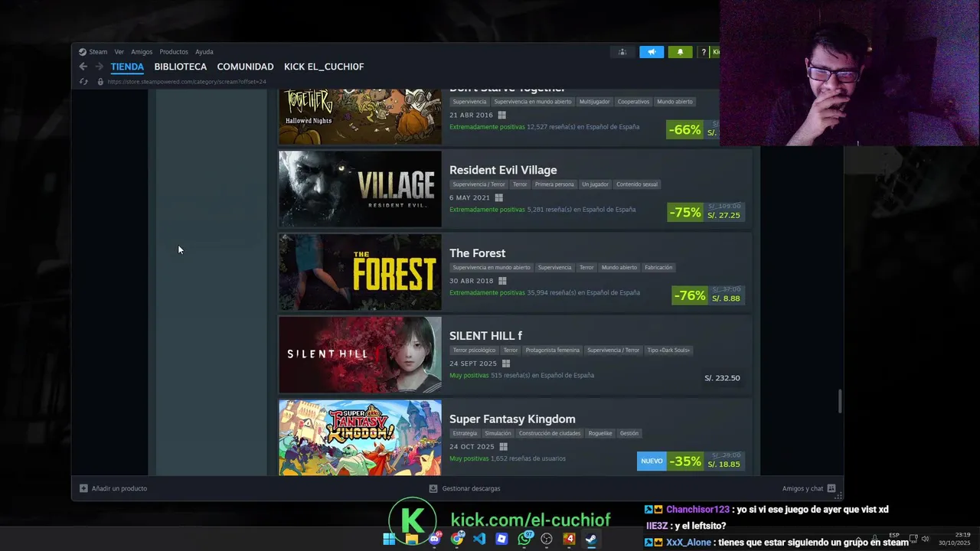Click the Gestionar descargas download icon

point(433,488)
